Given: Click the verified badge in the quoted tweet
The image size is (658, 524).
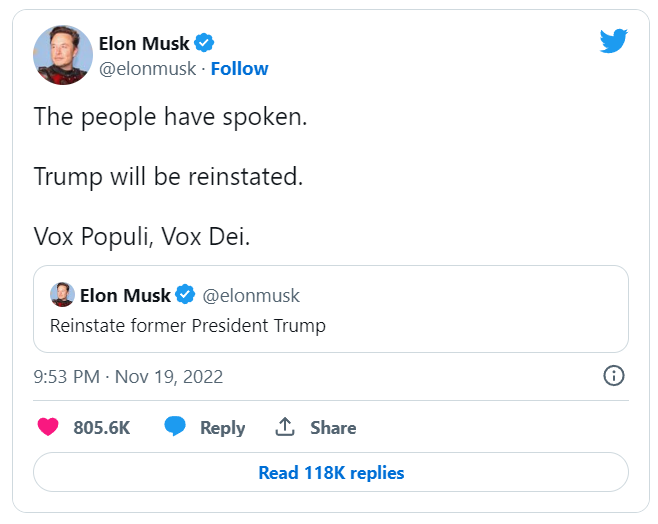Looking at the screenshot, I should pyautogui.click(x=185, y=295).
